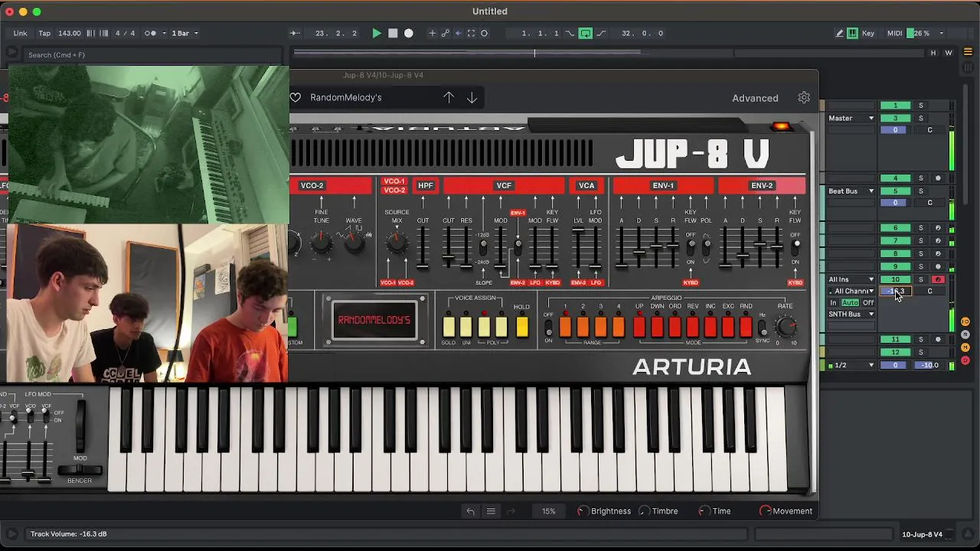Select the 143.00 tempo field
This screenshot has width=980, height=551.
(70, 33)
